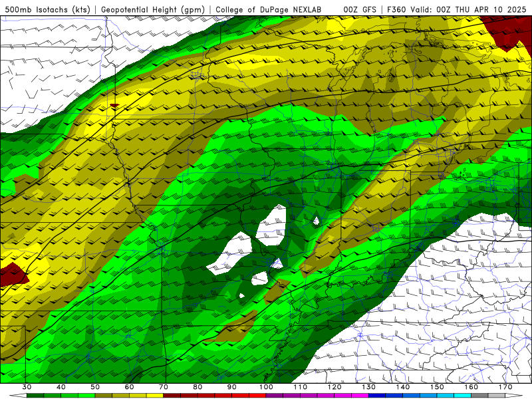Click the dark maroon color bar segment at 70
The image size is (532, 399).
(x=172, y=396)
